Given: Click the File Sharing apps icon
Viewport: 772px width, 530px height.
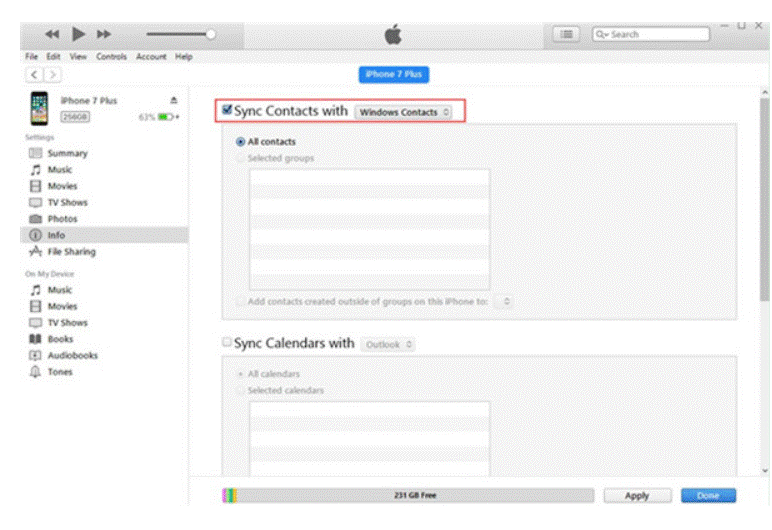Looking at the screenshot, I should (35, 251).
